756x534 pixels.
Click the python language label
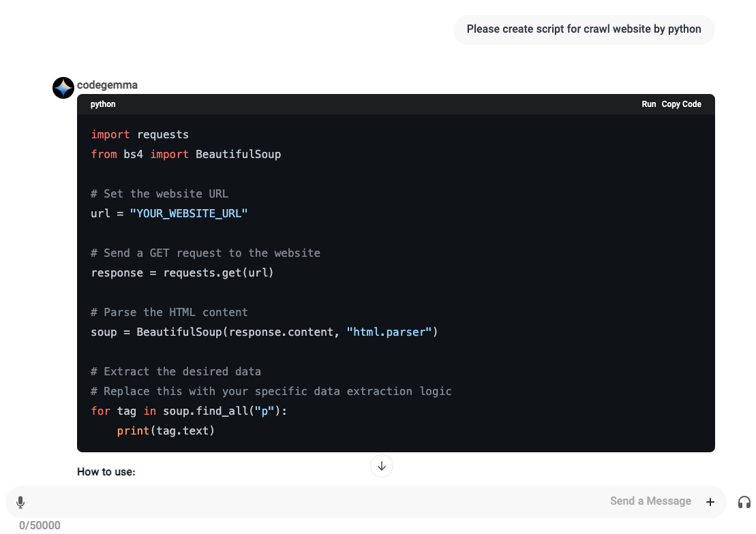(x=103, y=104)
